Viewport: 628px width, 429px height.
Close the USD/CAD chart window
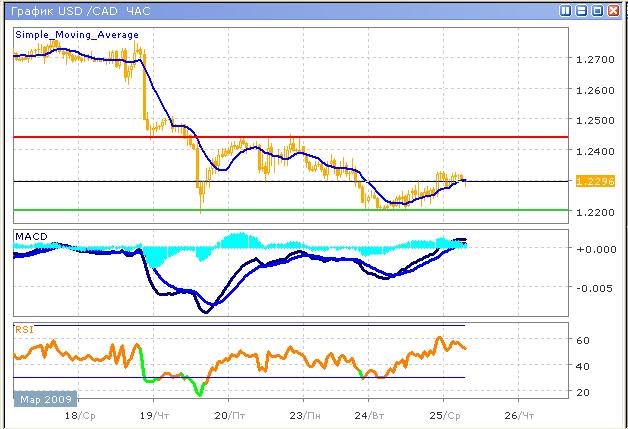coord(613,10)
